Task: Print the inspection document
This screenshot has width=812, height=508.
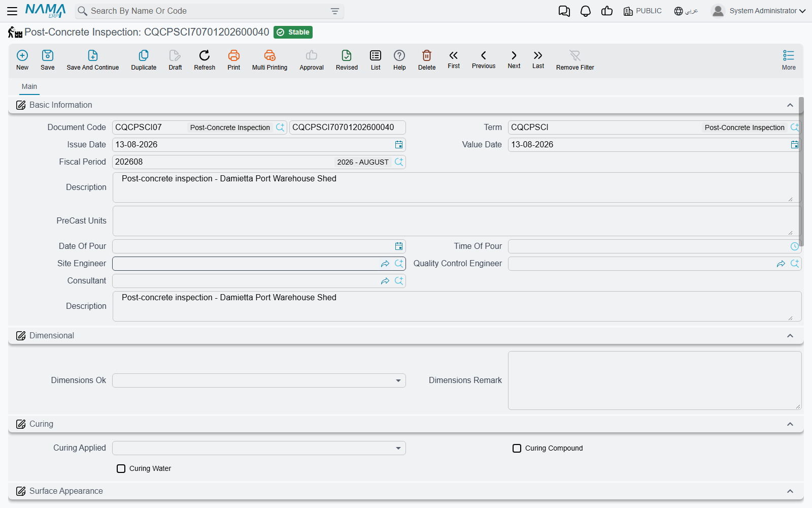Action: 234,60
